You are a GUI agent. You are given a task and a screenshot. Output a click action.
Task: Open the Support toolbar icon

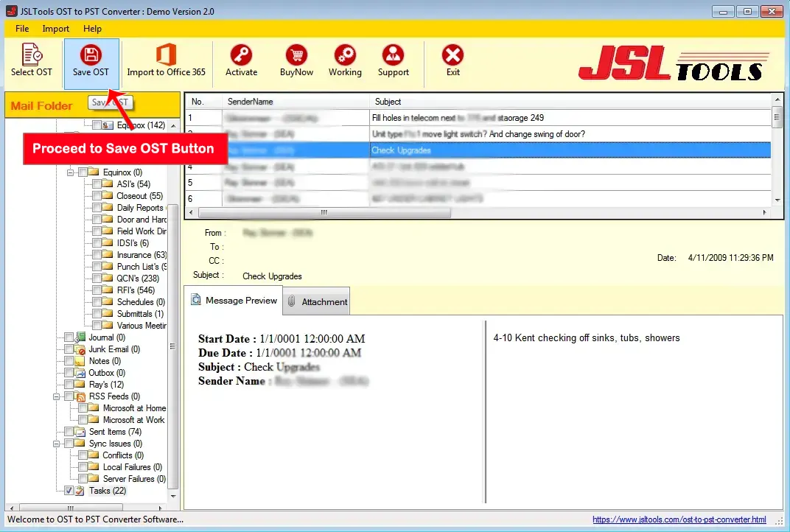393,60
